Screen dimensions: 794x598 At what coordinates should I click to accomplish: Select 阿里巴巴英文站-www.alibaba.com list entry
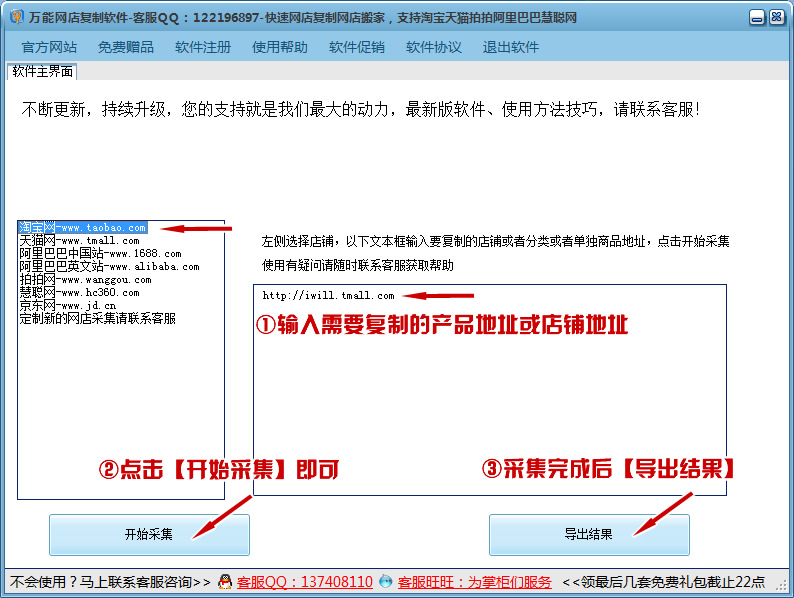[x=109, y=266]
